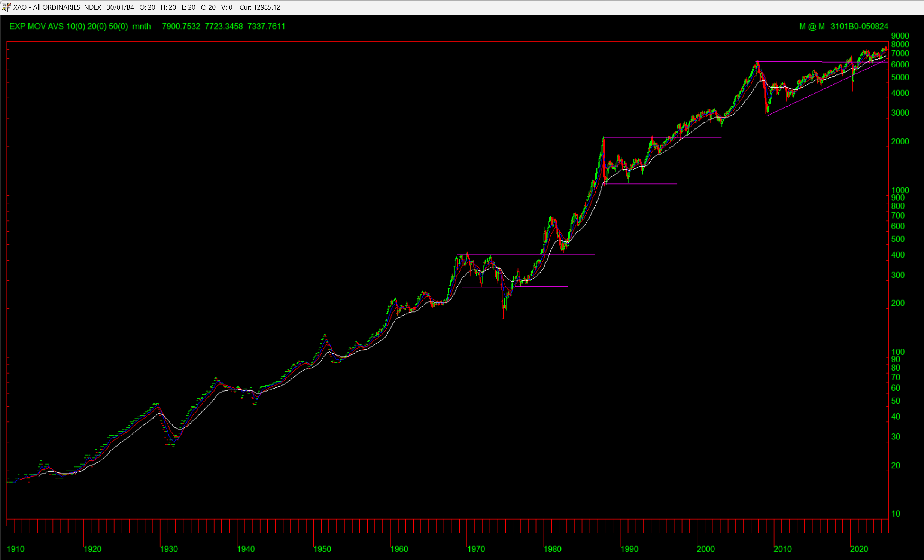
Task: Click the 2000 label on the price scale
Action: 900,142
